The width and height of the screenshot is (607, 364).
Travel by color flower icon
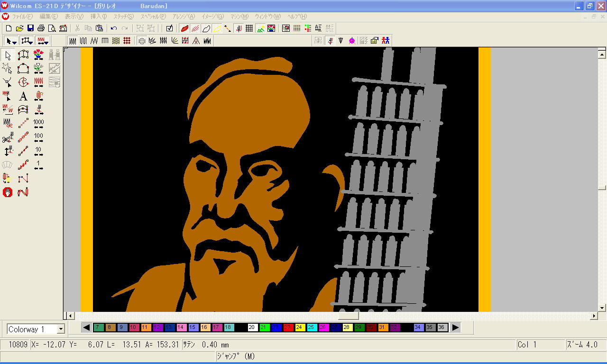[39, 55]
